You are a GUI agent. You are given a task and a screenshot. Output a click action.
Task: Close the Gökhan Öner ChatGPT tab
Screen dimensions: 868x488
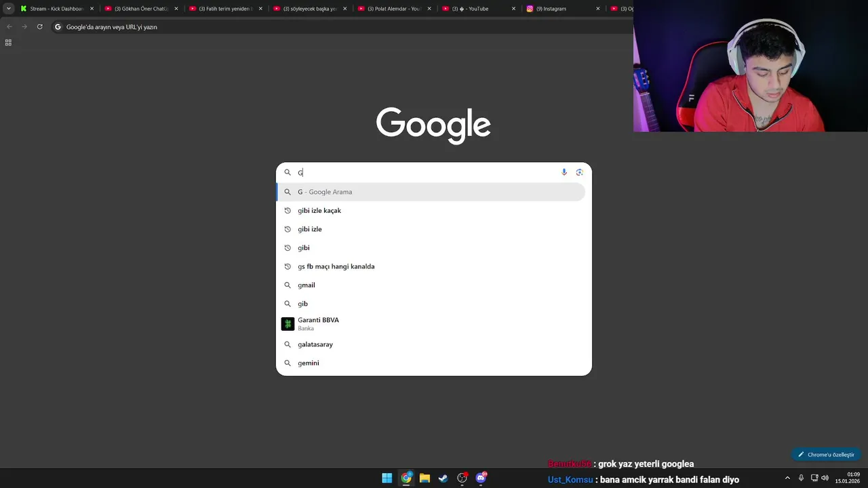pyautogui.click(x=176, y=9)
